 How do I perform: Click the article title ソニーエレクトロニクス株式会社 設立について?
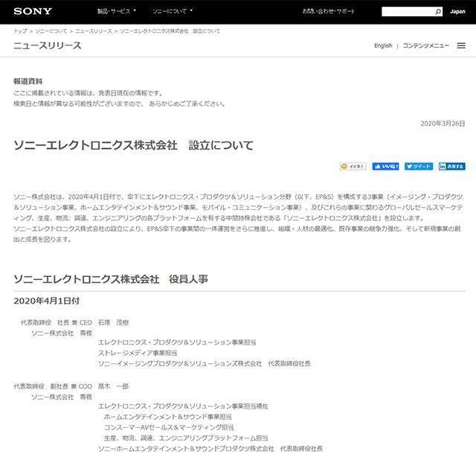134,145
